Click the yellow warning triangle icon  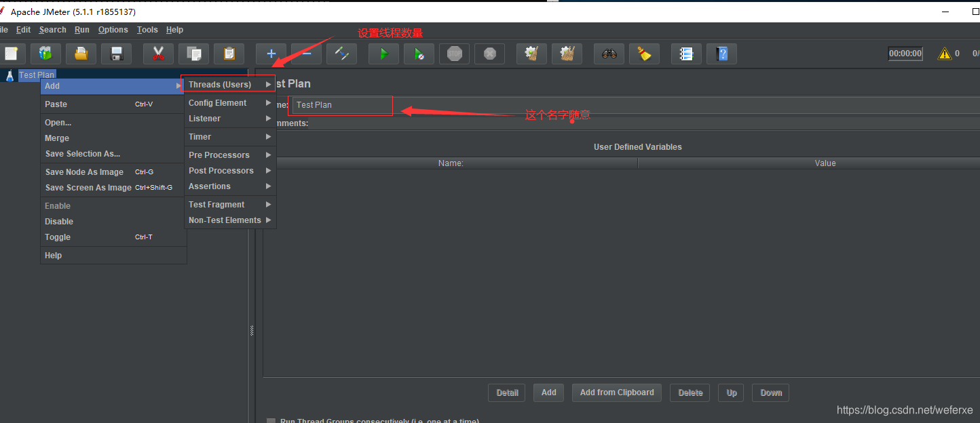(x=945, y=54)
